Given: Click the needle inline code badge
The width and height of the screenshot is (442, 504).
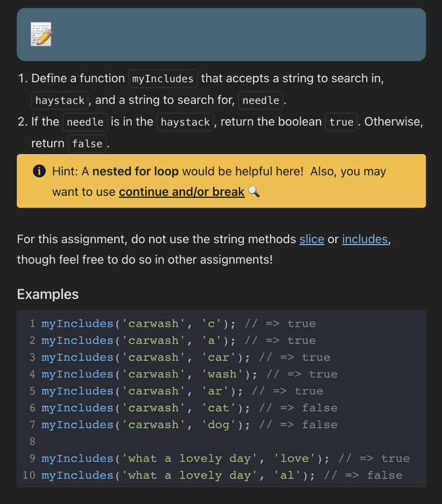Looking at the screenshot, I should [x=260, y=100].
